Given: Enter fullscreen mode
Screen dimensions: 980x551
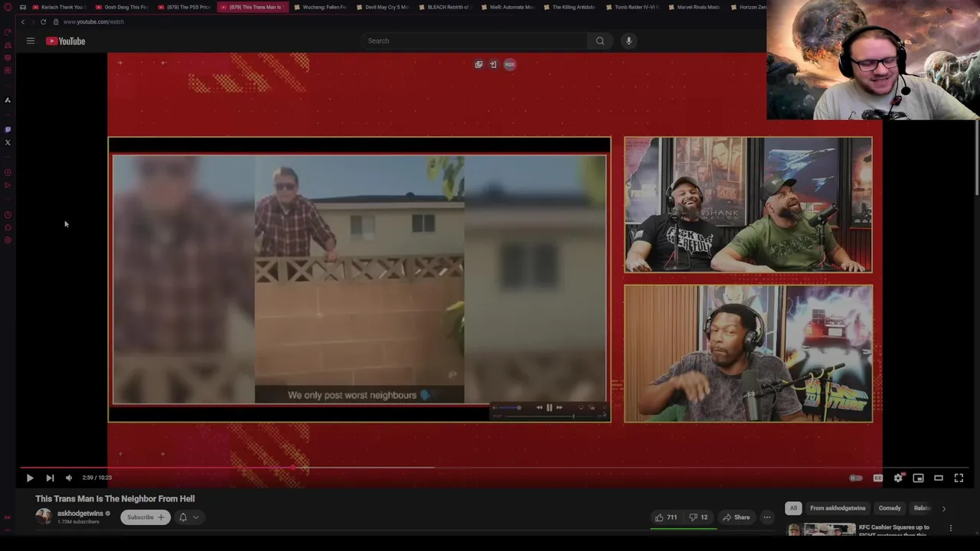Looking at the screenshot, I should click(959, 478).
